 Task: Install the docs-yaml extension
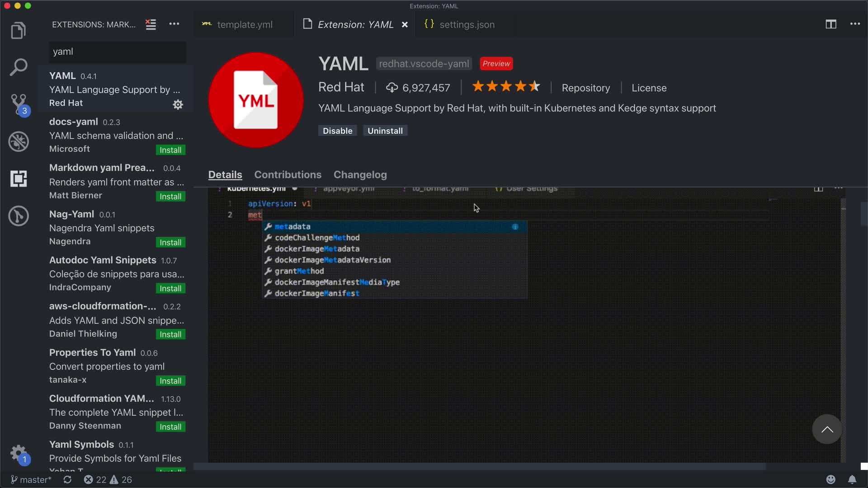tap(170, 150)
